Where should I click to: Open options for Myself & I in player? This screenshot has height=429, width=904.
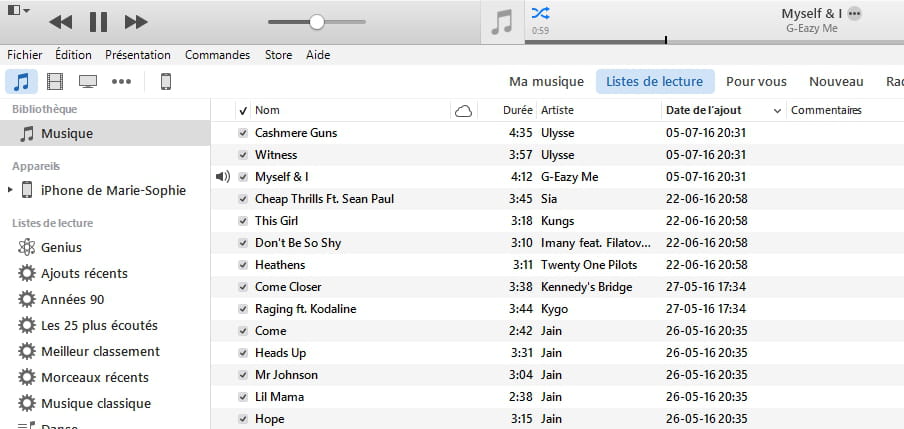[x=854, y=13]
